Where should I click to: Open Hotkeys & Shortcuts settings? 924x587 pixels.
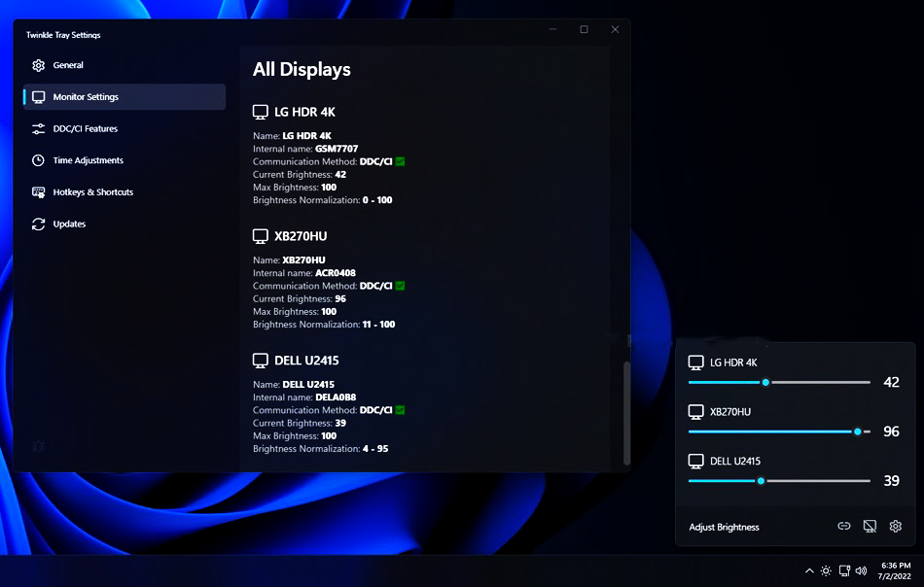[124, 192]
